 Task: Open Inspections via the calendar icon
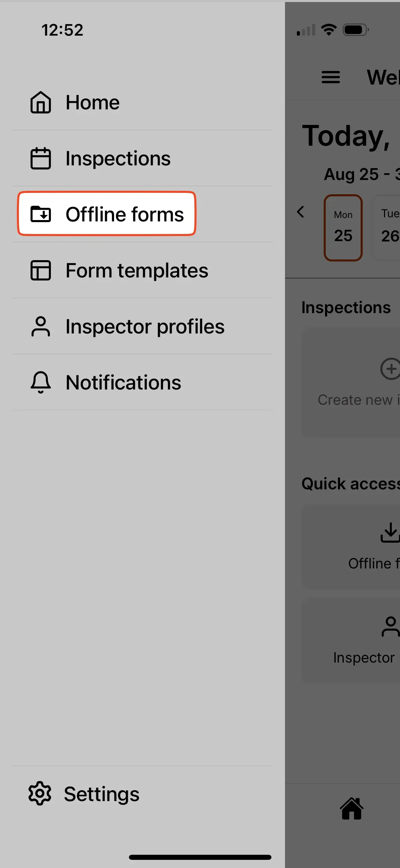(x=40, y=159)
